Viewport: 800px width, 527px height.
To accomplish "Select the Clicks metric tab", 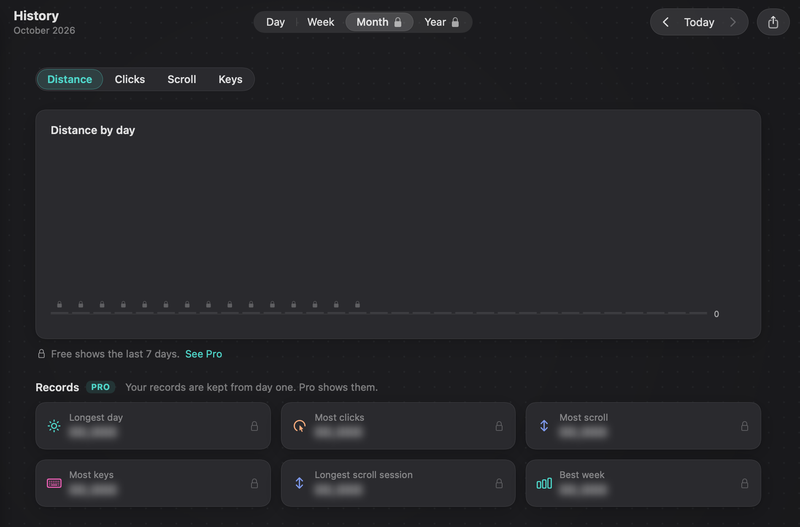I will pyautogui.click(x=130, y=79).
